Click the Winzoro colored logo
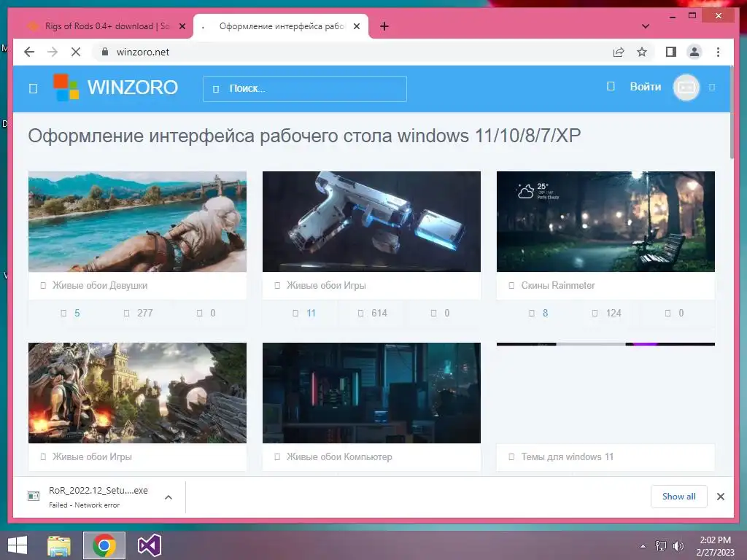Image resolution: width=747 pixels, height=560 pixels. 66,87
